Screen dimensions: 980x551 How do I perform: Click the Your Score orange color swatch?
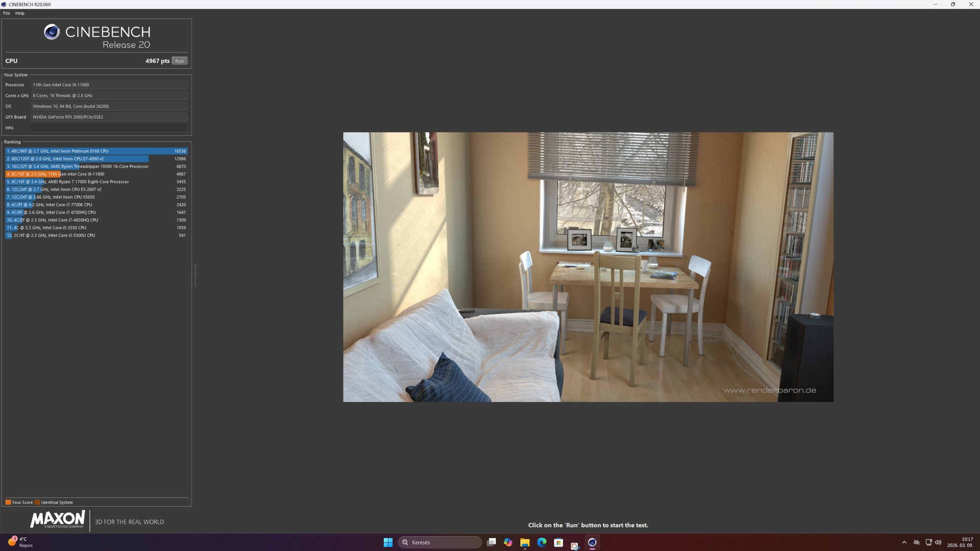tap(8, 502)
